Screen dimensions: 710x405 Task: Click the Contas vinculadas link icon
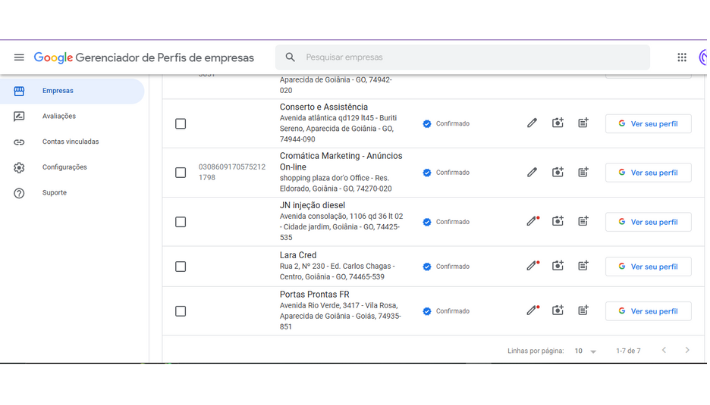19,142
